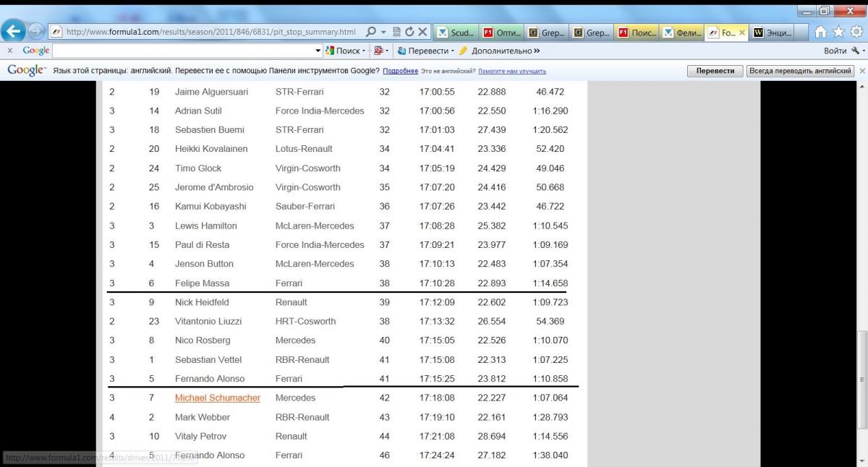
Task: Open the Michael Schumacher driver link
Action: pyautogui.click(x=218, y=398)
